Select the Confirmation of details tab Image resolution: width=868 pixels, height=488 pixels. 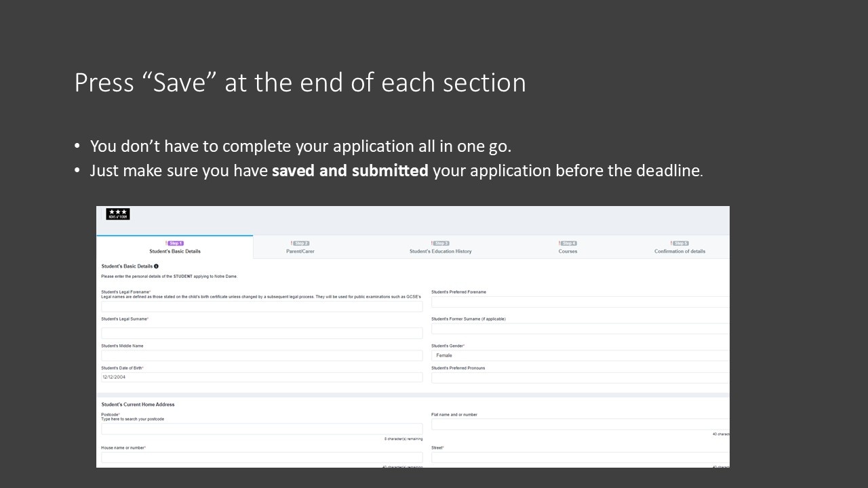tap(680, 251)
